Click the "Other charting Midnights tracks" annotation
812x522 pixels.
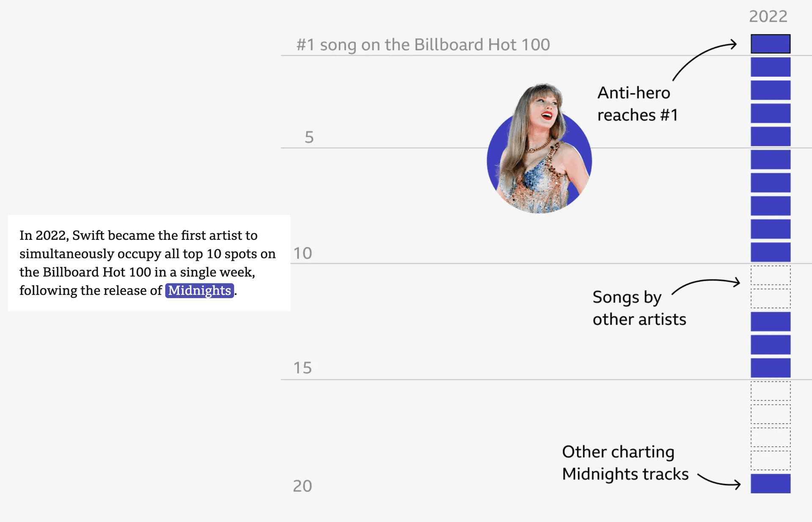625,463
